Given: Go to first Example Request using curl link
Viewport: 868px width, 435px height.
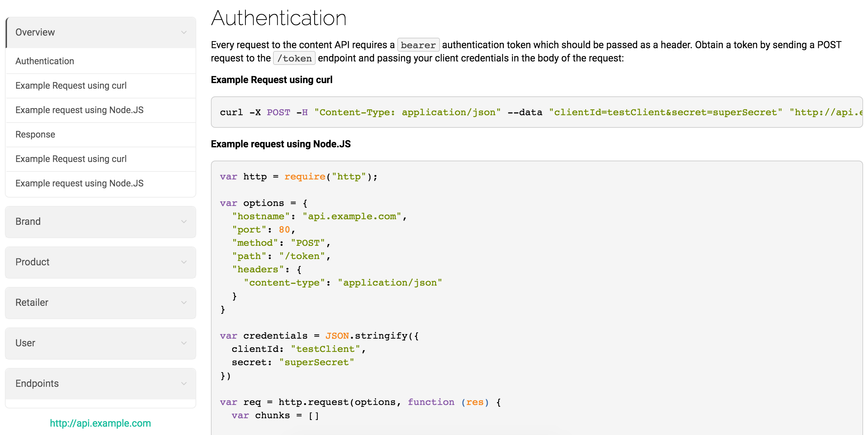Looking at the screenshot, I should pos(71,86).
